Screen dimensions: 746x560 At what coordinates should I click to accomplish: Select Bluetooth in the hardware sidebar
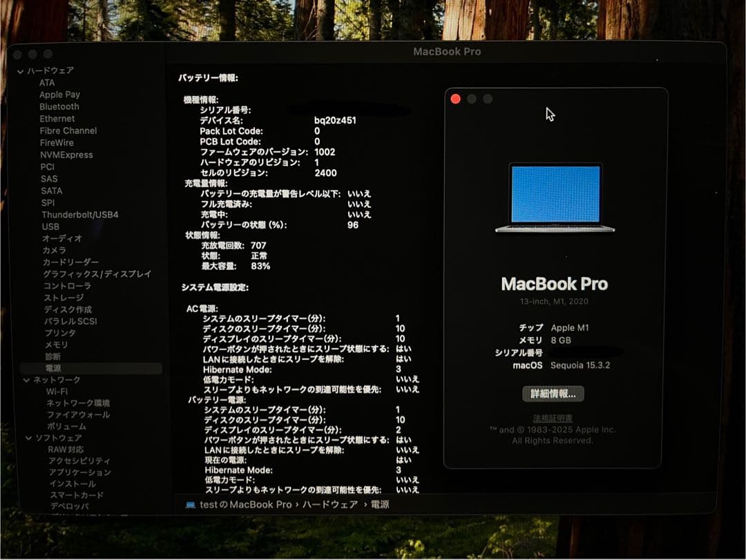tap(58, 106)
